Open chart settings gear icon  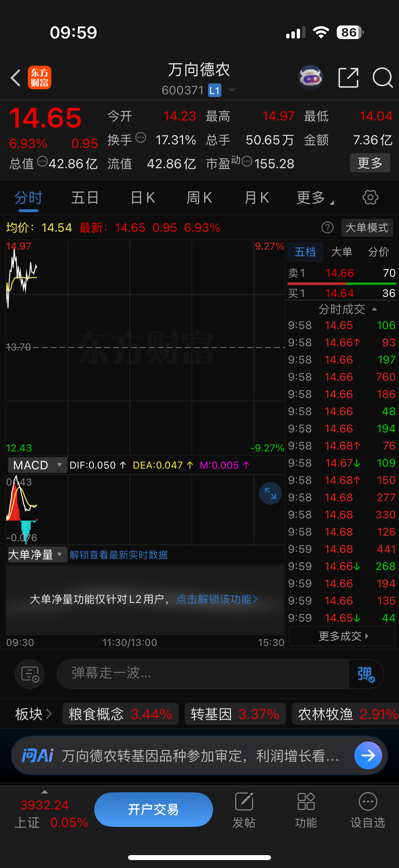370,197
